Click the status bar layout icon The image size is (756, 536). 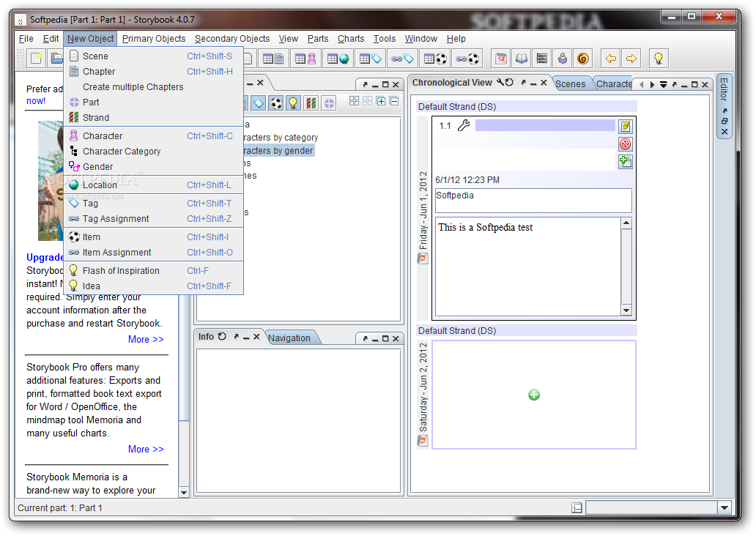tap(577, 507)
